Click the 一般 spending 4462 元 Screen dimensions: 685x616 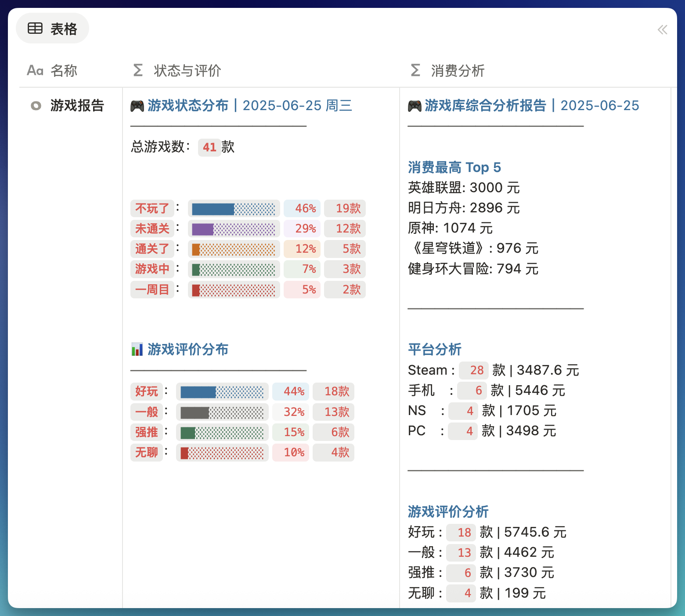[529, 552]
